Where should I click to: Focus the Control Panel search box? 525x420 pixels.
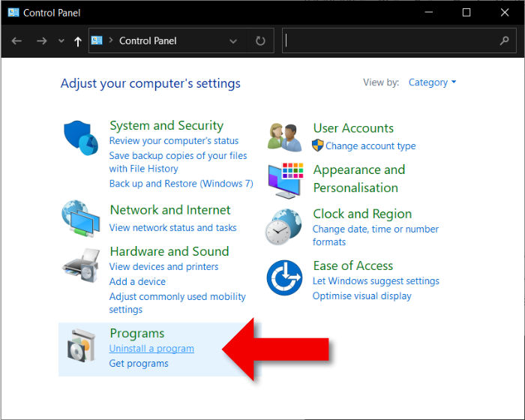[x=399, y=40]
